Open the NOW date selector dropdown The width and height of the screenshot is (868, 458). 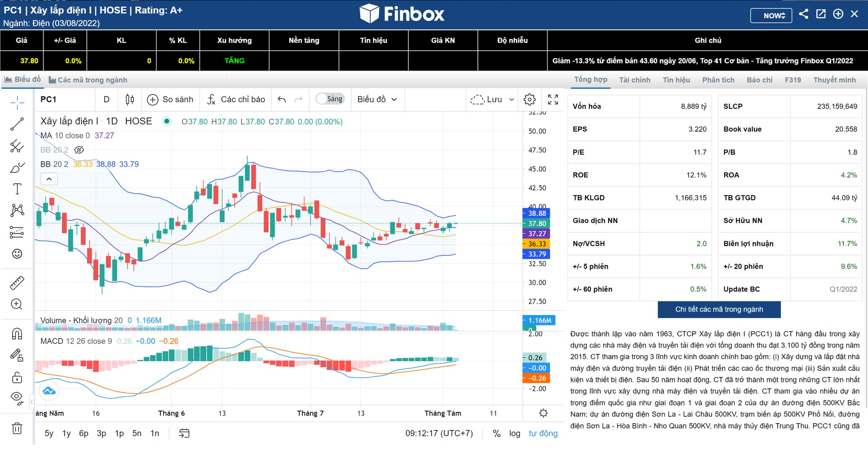point(771,15)
